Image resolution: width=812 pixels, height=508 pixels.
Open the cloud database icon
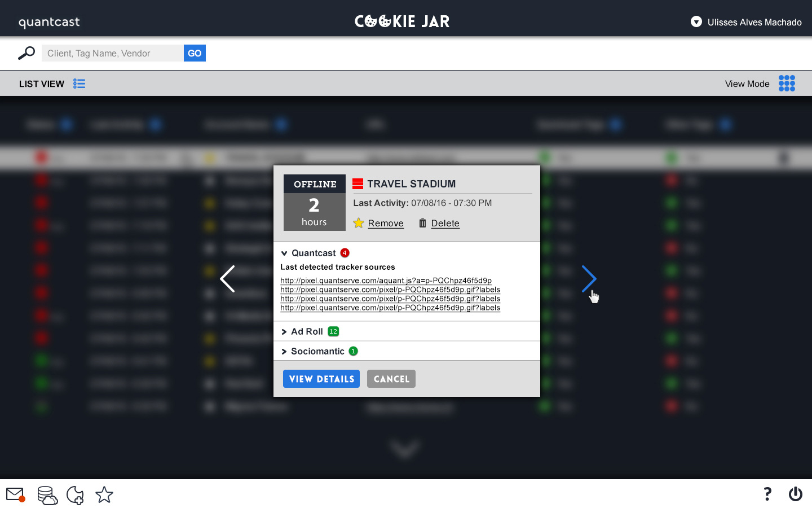47,495
